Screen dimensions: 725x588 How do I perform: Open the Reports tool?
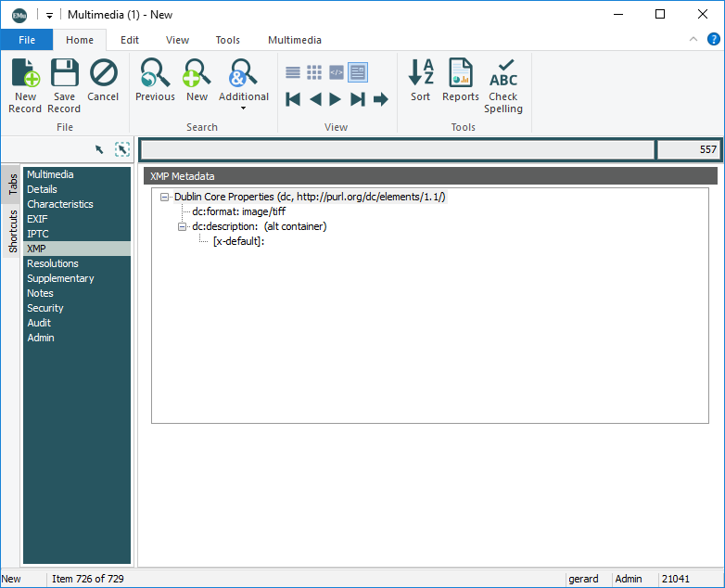[x=460, y=81]
